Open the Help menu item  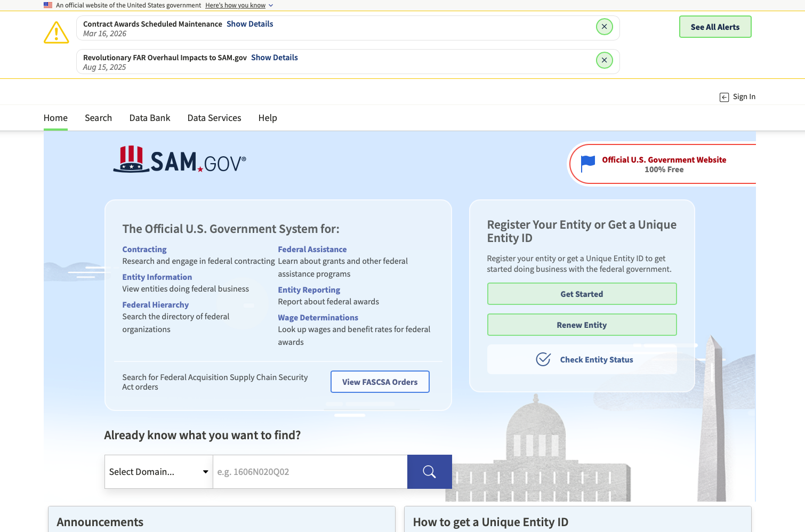(268, 118)
